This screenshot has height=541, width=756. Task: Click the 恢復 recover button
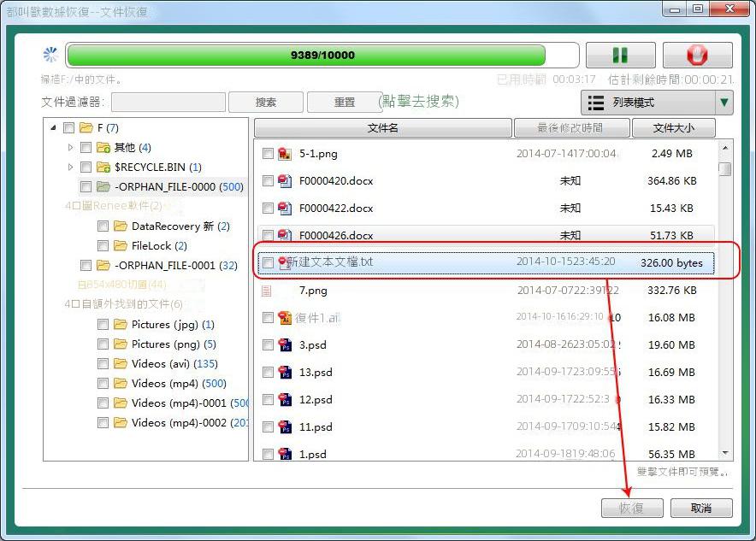point(632,508)
